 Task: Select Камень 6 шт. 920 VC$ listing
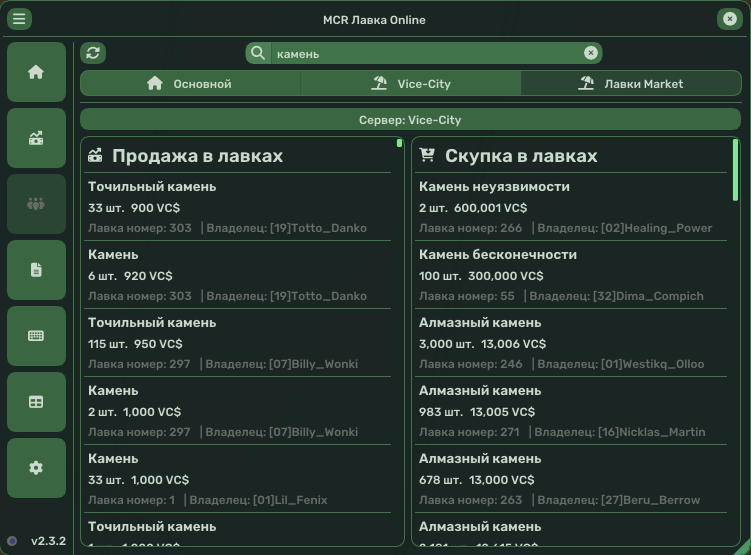tap(239, 275)
